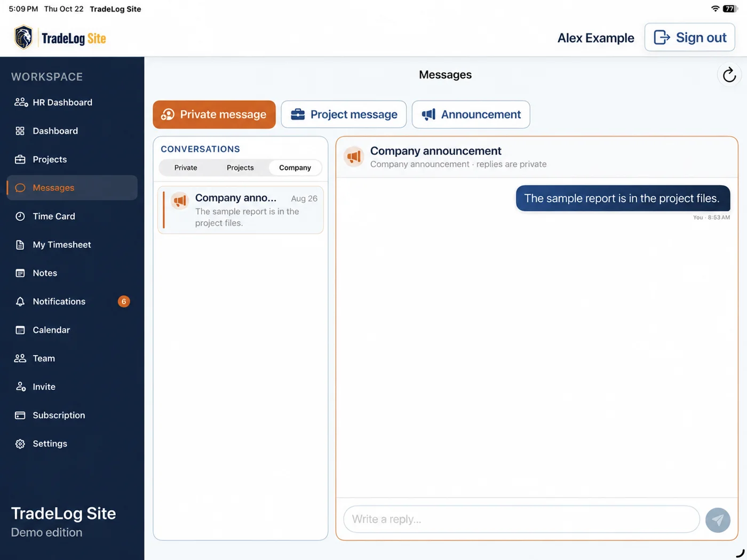747x560 pixels.
Task: Click the Notifications bell icon
Action: pyautogui.click(x=20, y=301)
